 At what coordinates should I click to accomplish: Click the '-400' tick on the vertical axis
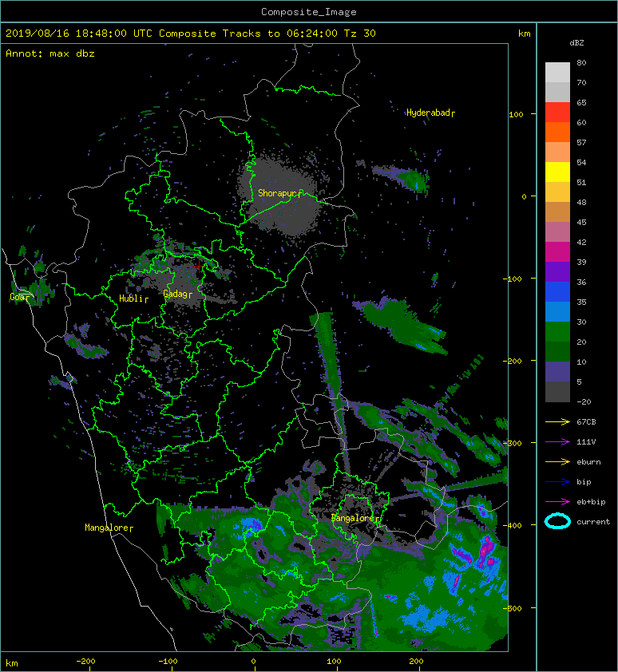pyautogui.click(x=513, y=526)
